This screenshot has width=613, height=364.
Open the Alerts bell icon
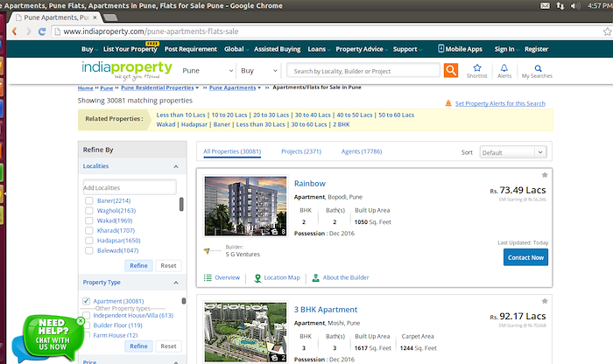(x=504, y=67)
